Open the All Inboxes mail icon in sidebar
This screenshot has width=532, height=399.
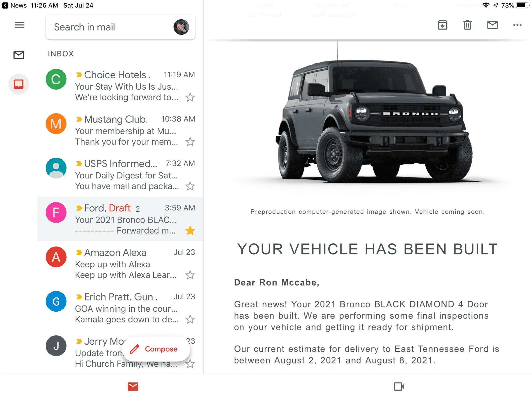click(x=19, y=55)
